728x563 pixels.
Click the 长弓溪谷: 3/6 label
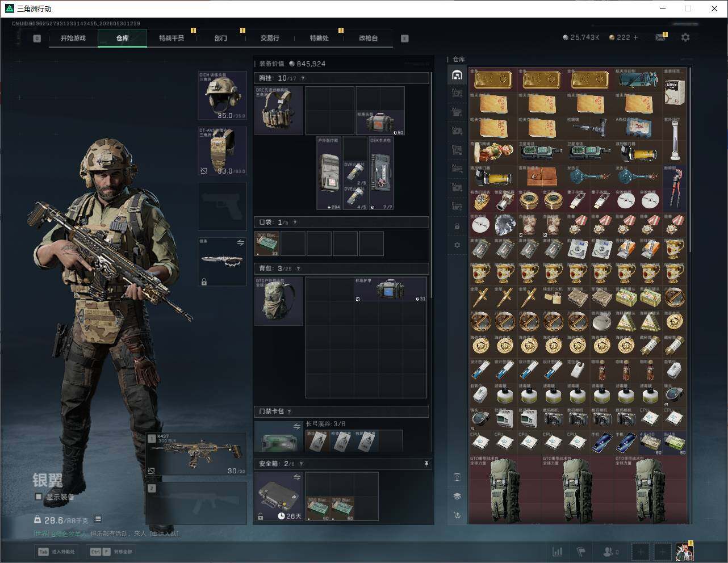tap(325, 424)
